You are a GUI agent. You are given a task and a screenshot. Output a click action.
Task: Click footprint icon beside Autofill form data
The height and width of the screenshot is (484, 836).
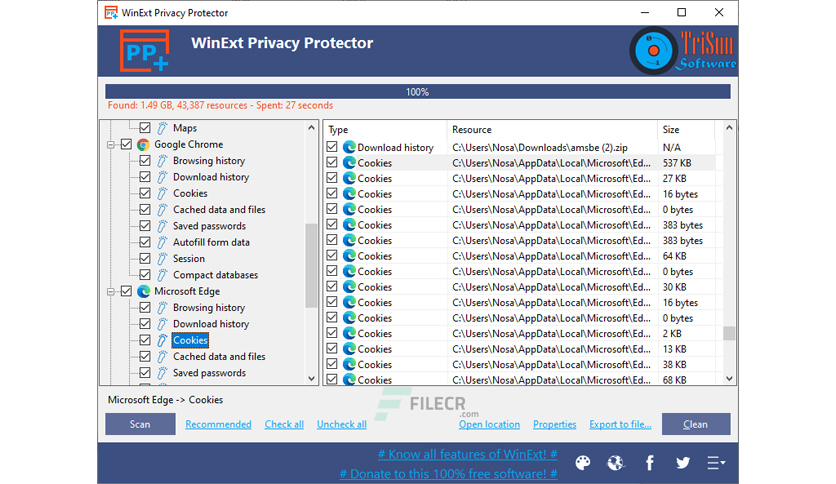[x=162, y=243]
